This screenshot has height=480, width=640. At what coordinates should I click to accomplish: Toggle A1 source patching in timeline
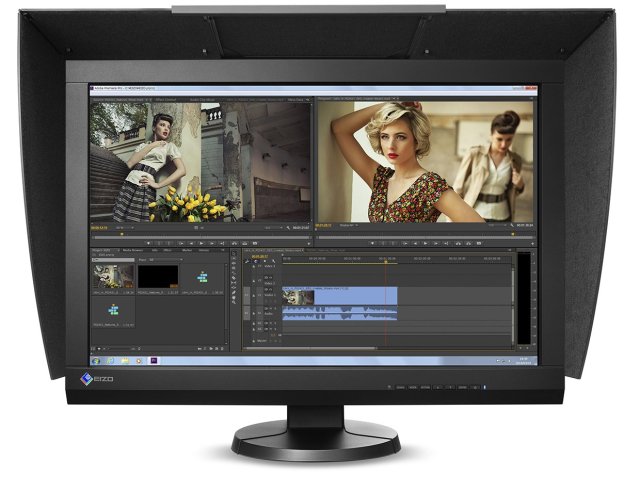(247, 313)
